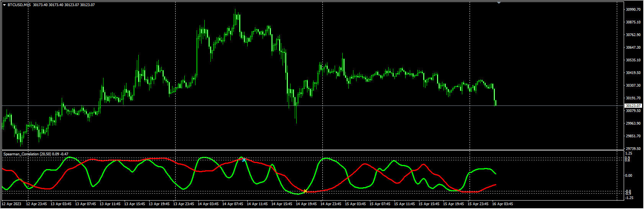Viewport: 644px width, 209px height.
Task: Click price scale value 30990.70
Action: 633,9
